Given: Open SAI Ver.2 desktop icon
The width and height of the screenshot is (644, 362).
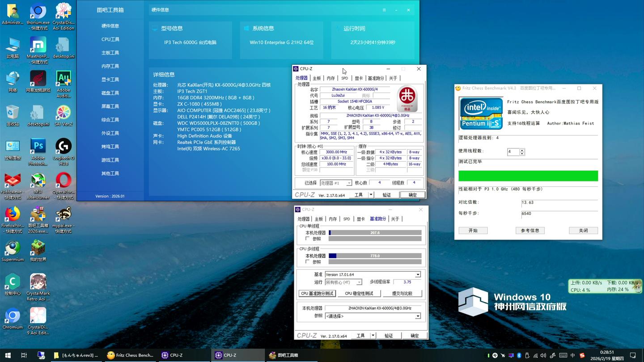Looking at the screenshot, I should click(64, 115).
